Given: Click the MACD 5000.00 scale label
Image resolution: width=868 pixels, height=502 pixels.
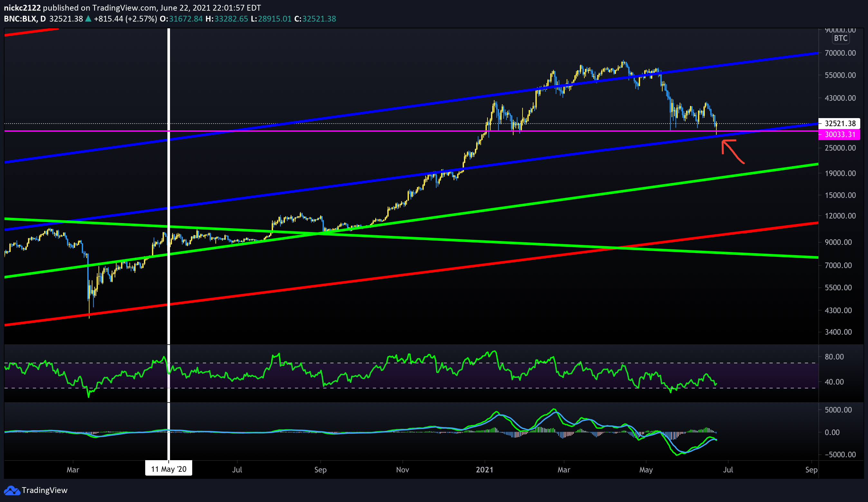Looking at the screenshot, I should (x=838, y=410).
